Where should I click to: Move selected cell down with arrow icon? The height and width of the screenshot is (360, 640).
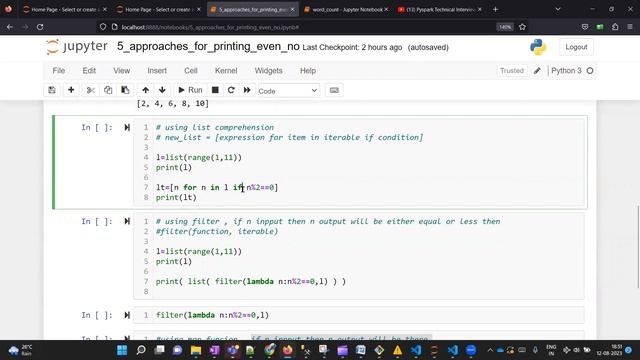(x=162, y=90)
